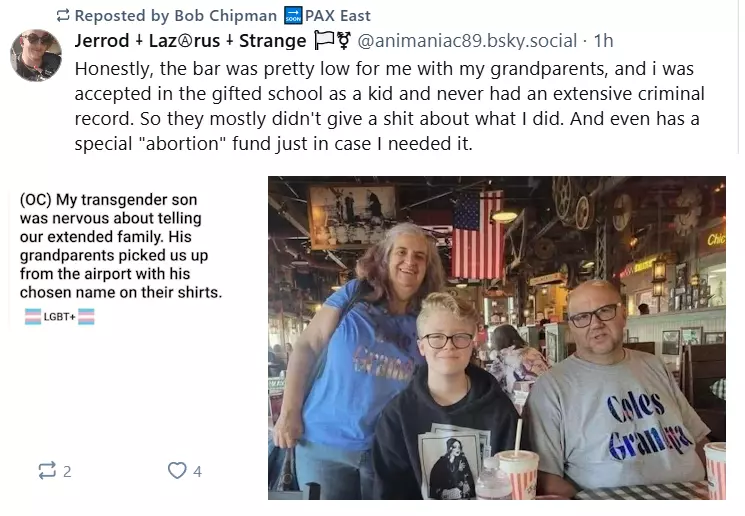Viewport: 745px width, 516px height.
Task: Click the trans flag right of LGBT+
Action: [87, 317]
